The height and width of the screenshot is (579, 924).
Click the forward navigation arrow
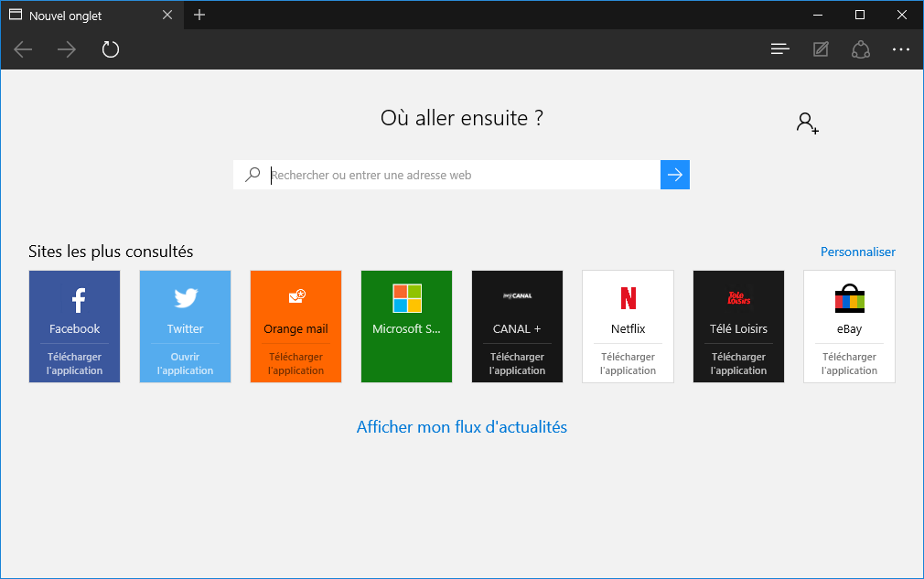pyautogui.click(x=67, y=49)
